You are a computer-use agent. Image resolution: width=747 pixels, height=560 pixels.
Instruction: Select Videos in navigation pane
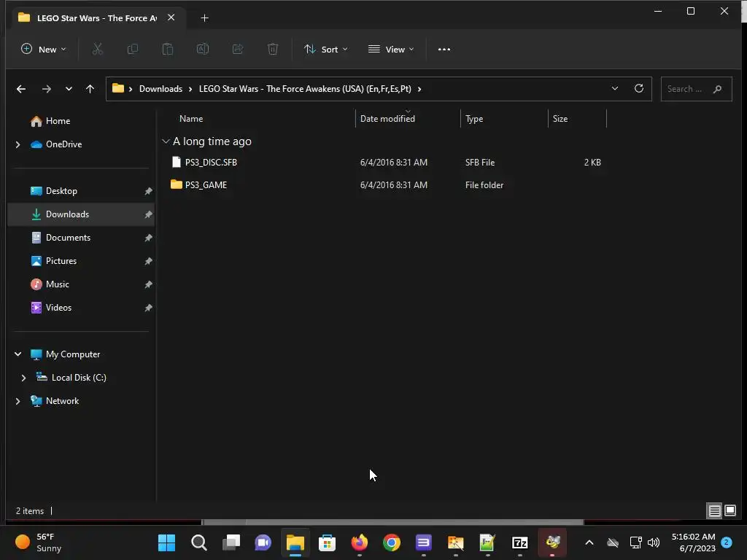tap(81, 308)
